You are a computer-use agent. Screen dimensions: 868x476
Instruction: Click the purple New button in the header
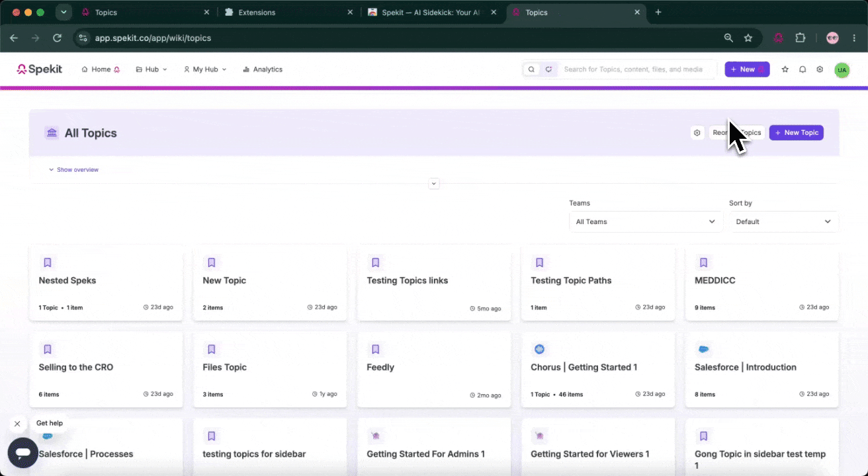tap(747, 69)
